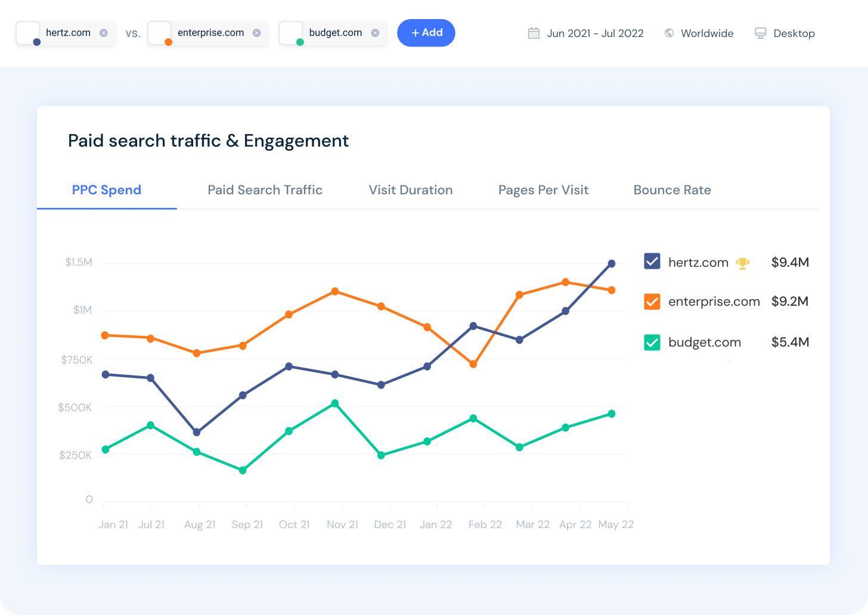Open the Visit Duration tab
868x615 pixels.
410,190
